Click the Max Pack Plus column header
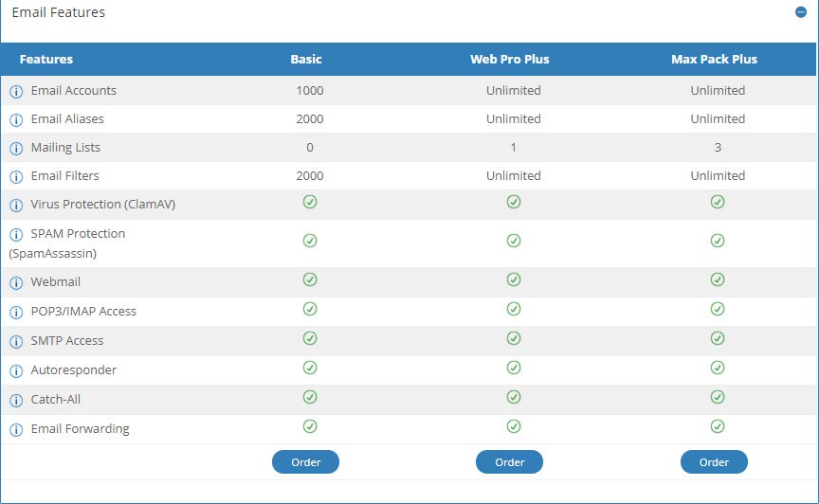 714,59
